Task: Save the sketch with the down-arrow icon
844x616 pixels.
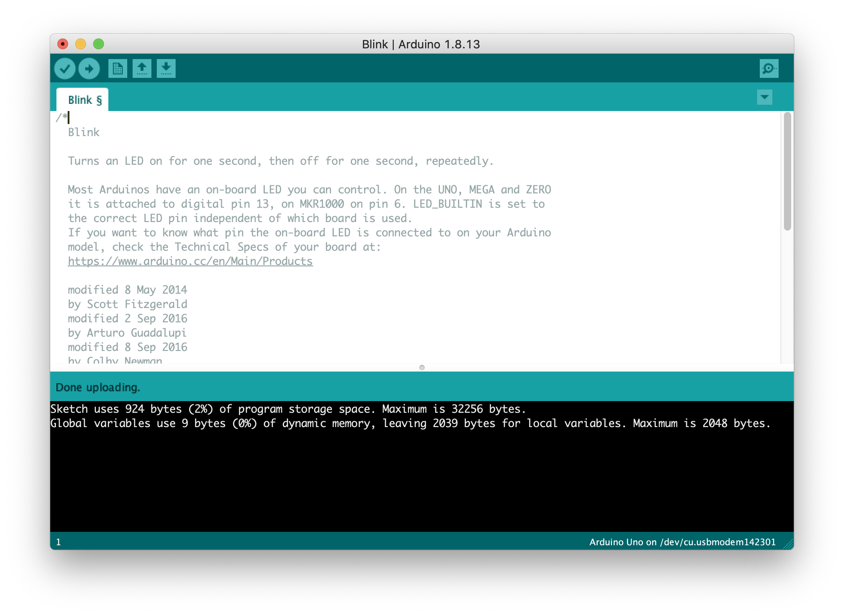Action: pyautogui.click(x=166, y=68)
